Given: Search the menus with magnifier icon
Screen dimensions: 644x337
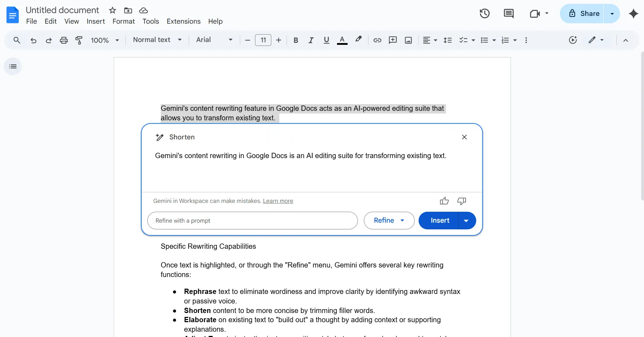Looking at the screenshot, I should 17,40.
